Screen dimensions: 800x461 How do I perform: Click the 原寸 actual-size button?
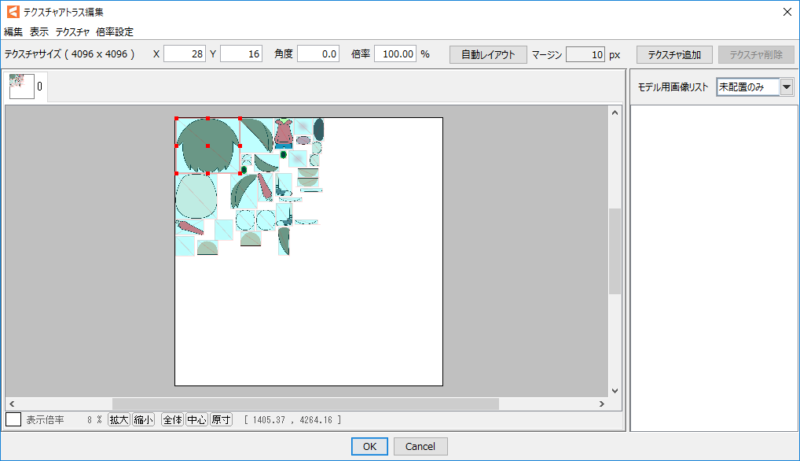[221, 420]
